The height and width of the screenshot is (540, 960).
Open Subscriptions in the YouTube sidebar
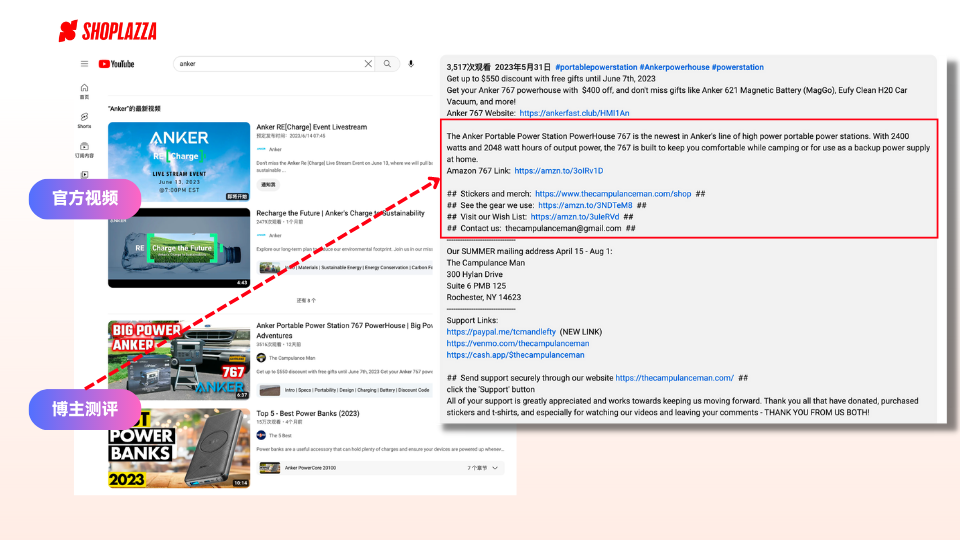[84, 150]
